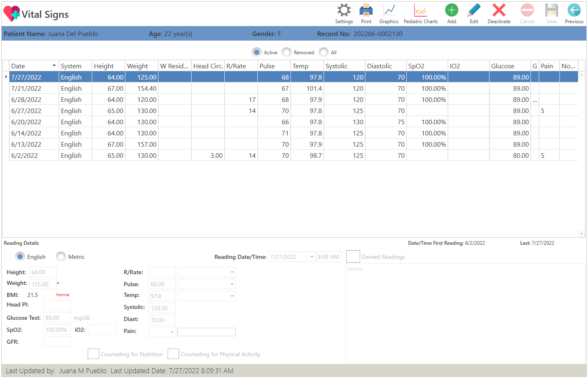Check the Denied Readings box
The width and height of the screenshot is (588, 379).
pyautogui.click(x=353, y=256)
